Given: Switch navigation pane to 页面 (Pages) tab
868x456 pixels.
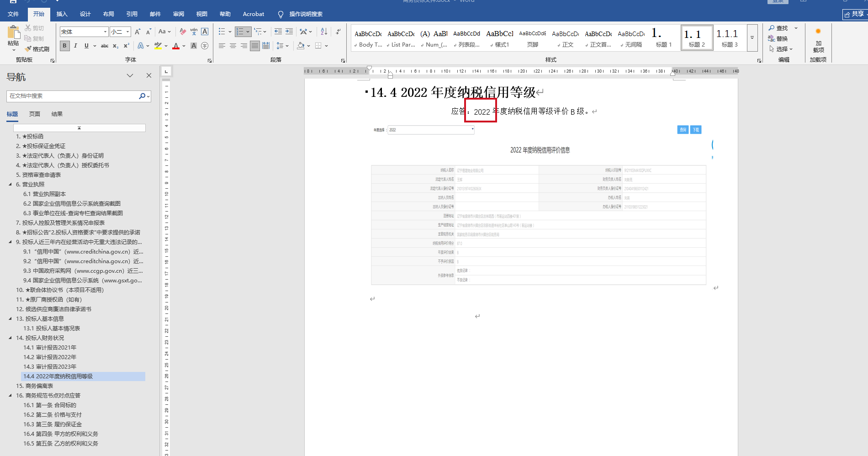Looking at the screenshot, I should [x=35, y=114].
